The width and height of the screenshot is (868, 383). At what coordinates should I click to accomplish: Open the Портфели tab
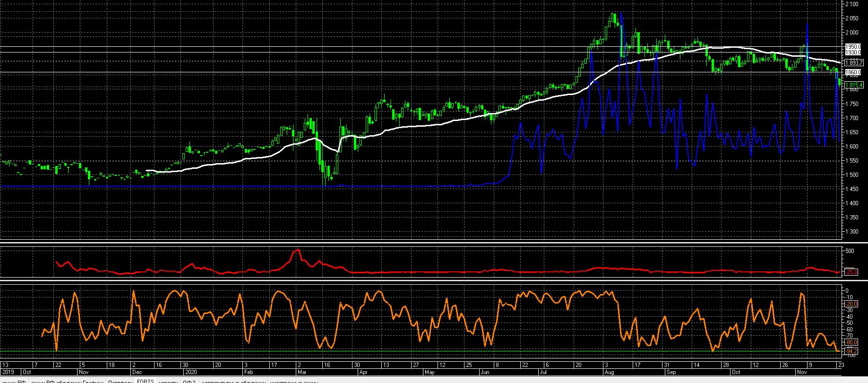[x=120, y=381]
